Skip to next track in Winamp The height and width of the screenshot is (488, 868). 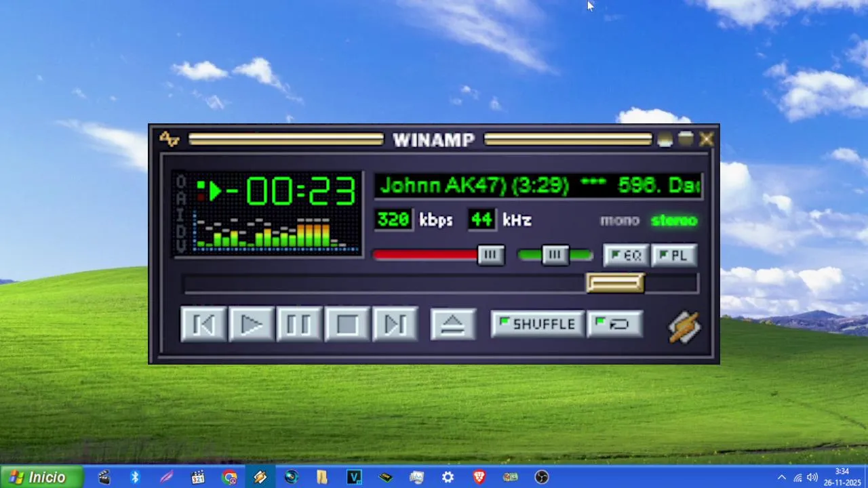click(395, 325)
